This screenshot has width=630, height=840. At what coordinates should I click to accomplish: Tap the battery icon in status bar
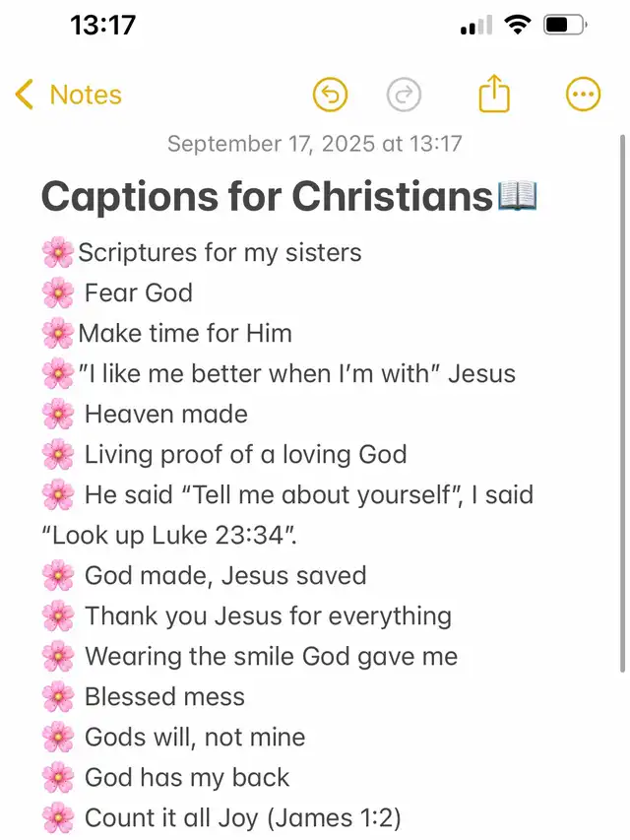pyautogui.click(x=565, y=26)
